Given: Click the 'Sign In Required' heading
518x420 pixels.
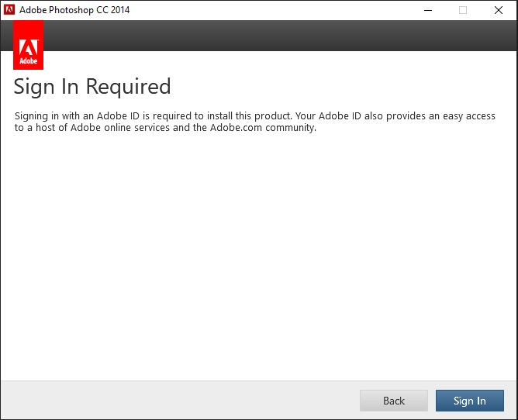Looking at the screenshot, I should [x=92, y=86].
